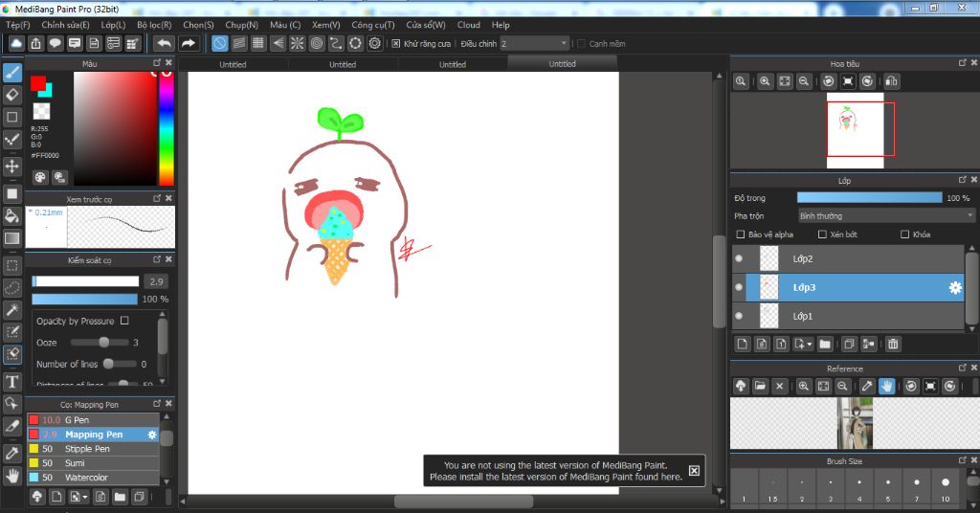Hide the Lớp3 layer

(x=740, y=287)
